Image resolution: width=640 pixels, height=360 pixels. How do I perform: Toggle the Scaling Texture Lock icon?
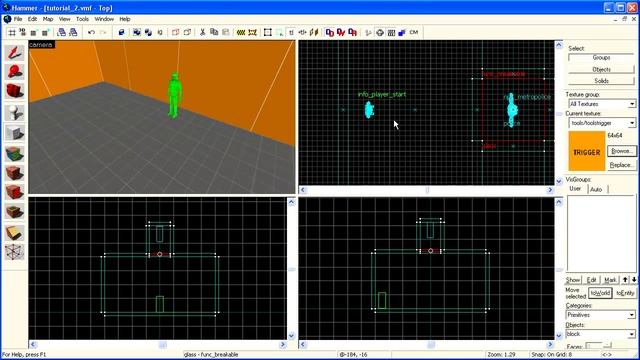[302, 32]
